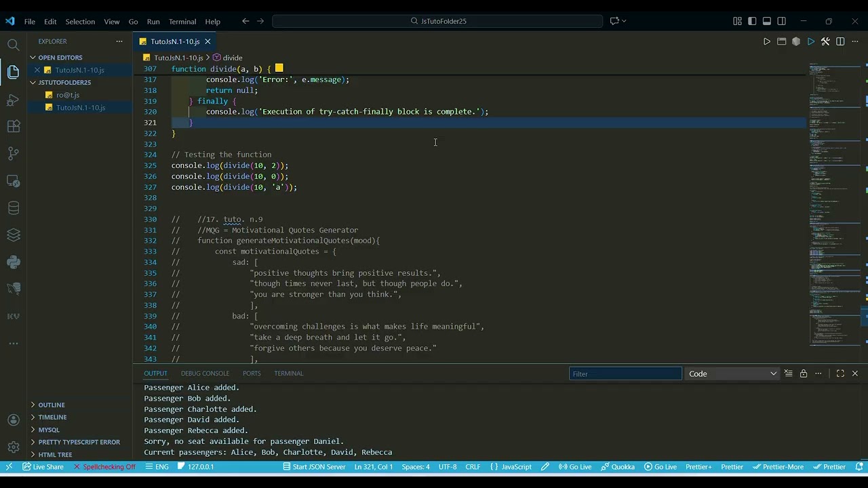The height and width of the screenshot is (488, 868).
Task: Click the Split Editor icon
Action: click(x=840, y=41)
